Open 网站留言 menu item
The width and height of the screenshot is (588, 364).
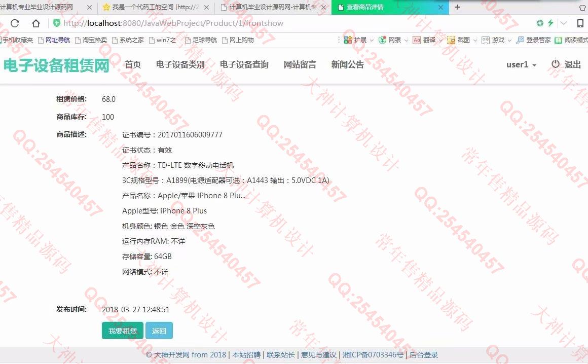pos(300,64)
